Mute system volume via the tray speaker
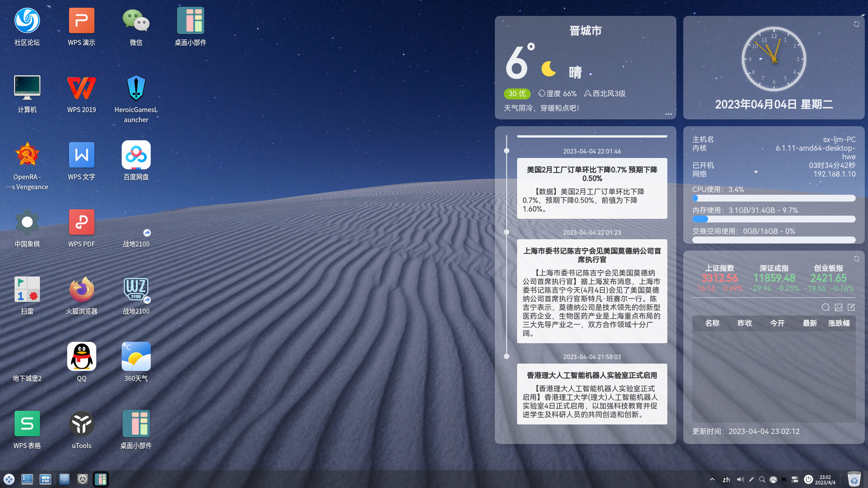Viewport: 868px width, 488px height. tap(740, 479)
